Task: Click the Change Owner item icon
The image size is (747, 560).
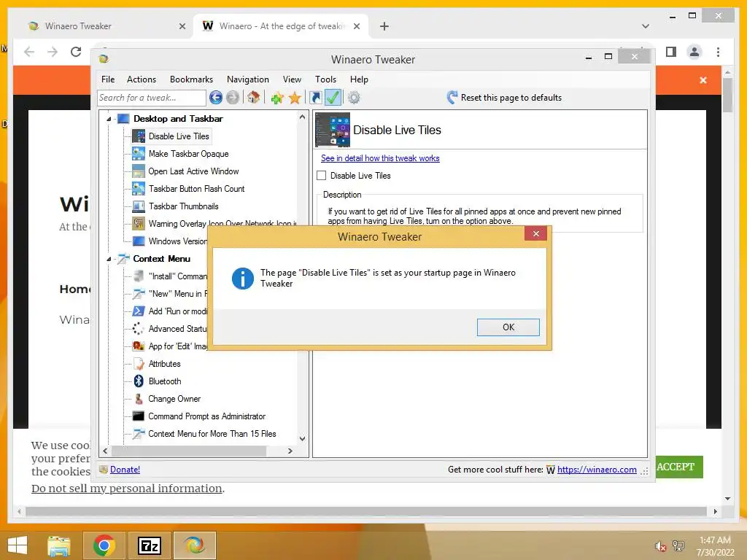Action: click(x=139, y=399)
